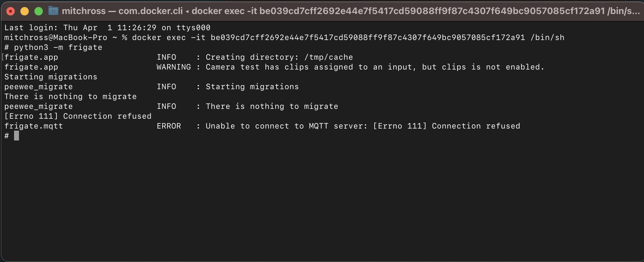Click the peewee_migrate Starting migrations line
Image resolution: width=644 pixels, height=262 pixels.
[151, 86]
